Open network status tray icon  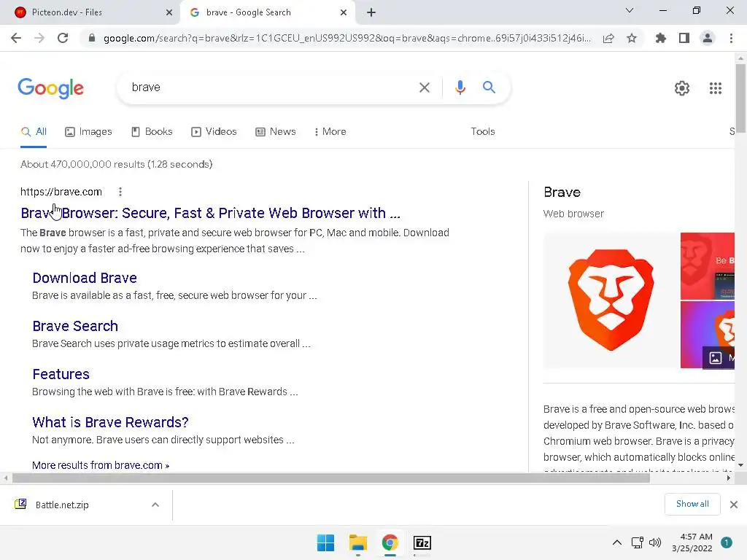637,542
